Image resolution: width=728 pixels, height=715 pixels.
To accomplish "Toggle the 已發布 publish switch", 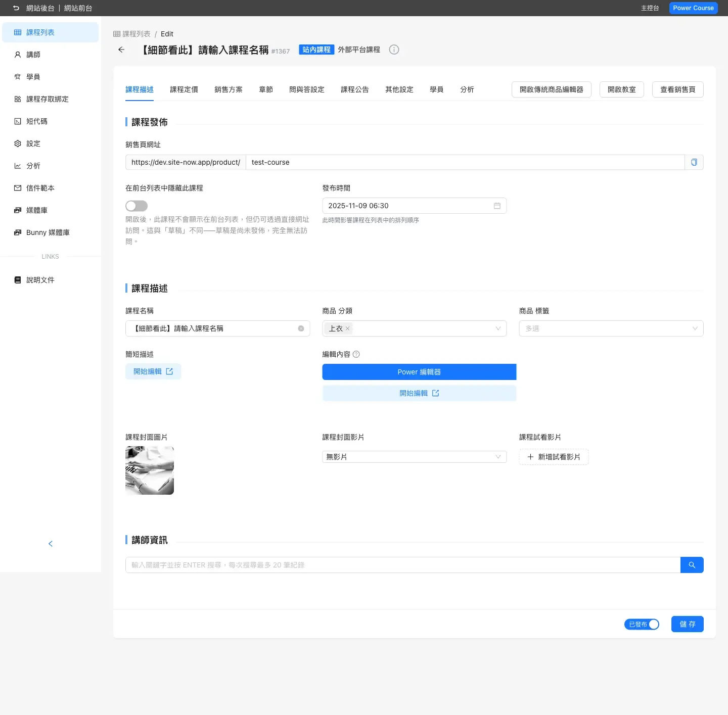I will (642, 624).
